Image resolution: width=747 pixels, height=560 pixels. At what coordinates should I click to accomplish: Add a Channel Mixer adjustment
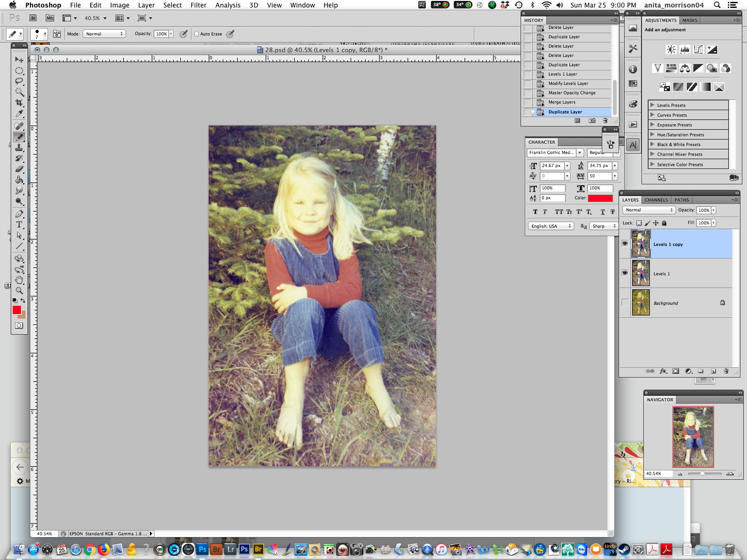tap(726, 68)
